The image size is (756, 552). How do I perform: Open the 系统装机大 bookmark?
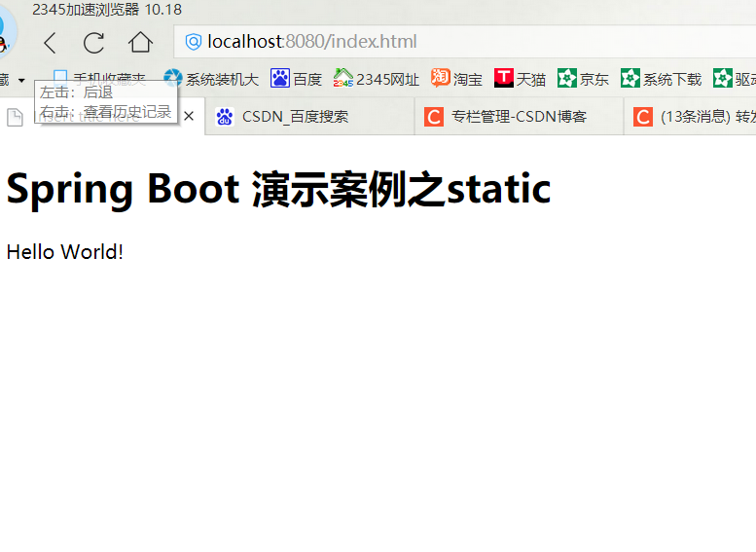[x=211, y=79]
